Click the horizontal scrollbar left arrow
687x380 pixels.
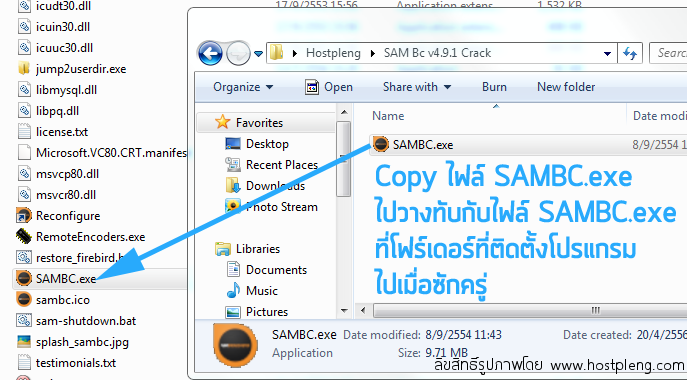coord(363,311)
